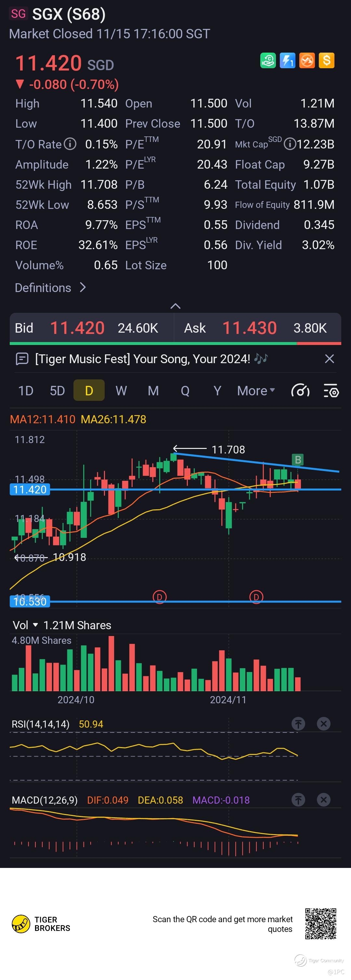351x980 pixels.
Task: Tap the ROE 32.61% value
Action: 98,245
